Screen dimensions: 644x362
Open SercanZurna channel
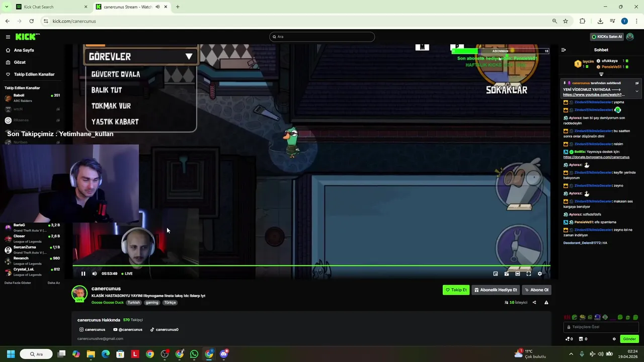point(32,250)
